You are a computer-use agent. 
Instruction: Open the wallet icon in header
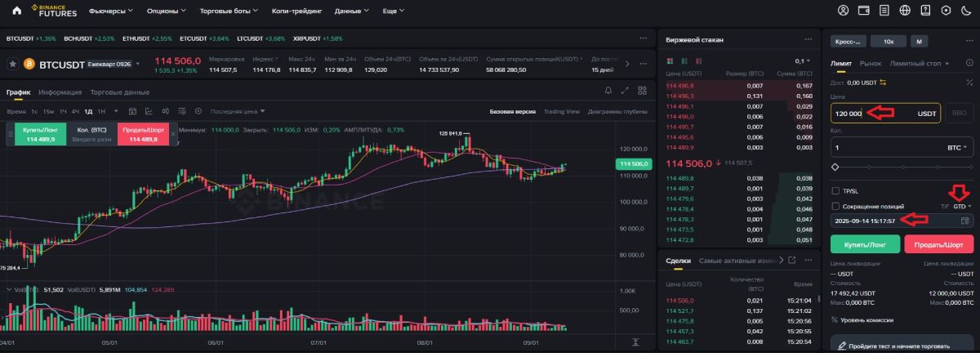pyautogui.click(x=865, y=11)
